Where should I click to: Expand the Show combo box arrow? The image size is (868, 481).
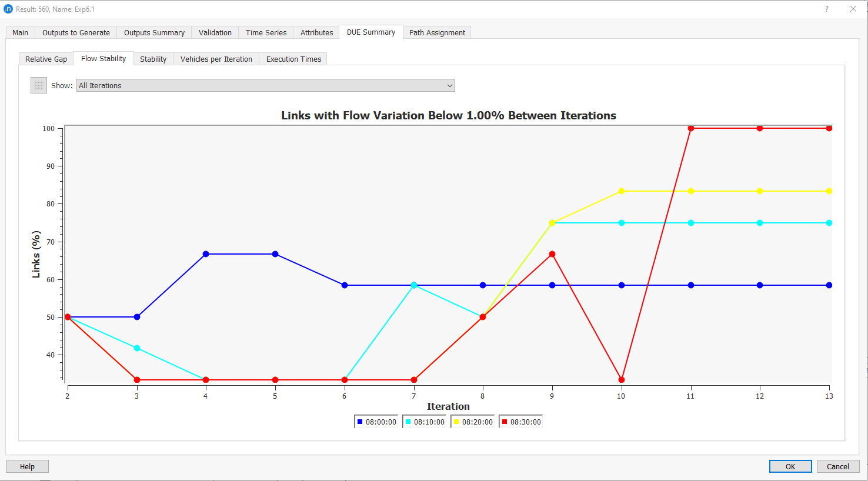pos(449,85)
